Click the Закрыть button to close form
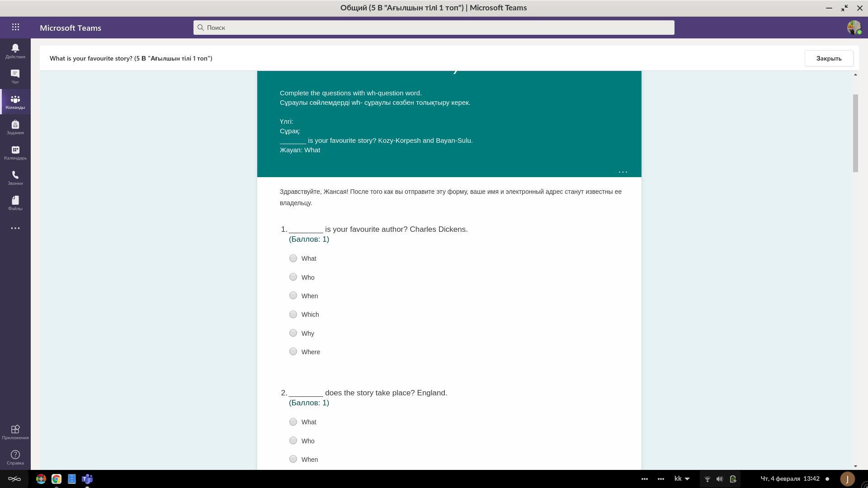This screenshot has height=488, width=868. point(829,58)
